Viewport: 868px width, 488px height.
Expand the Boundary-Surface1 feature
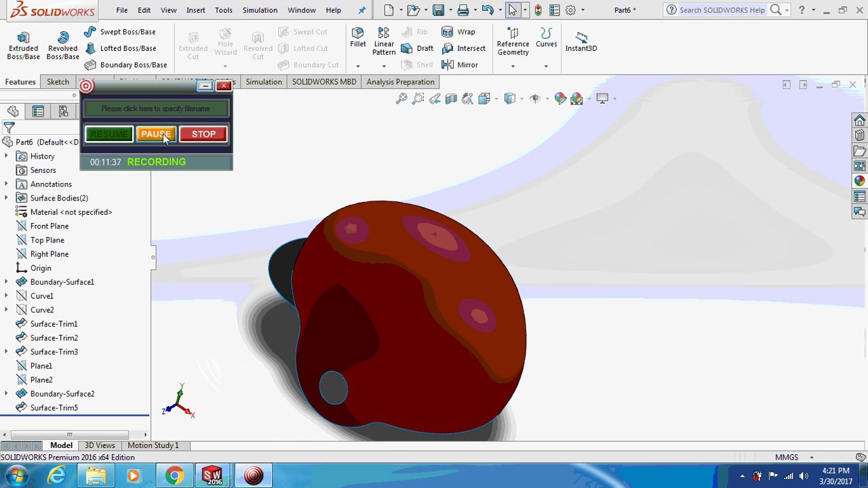(x=6, y=282)
